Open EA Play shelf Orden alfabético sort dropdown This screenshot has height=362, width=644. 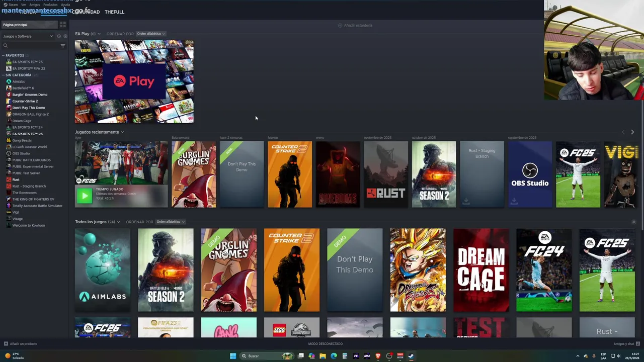click(151, 34)
